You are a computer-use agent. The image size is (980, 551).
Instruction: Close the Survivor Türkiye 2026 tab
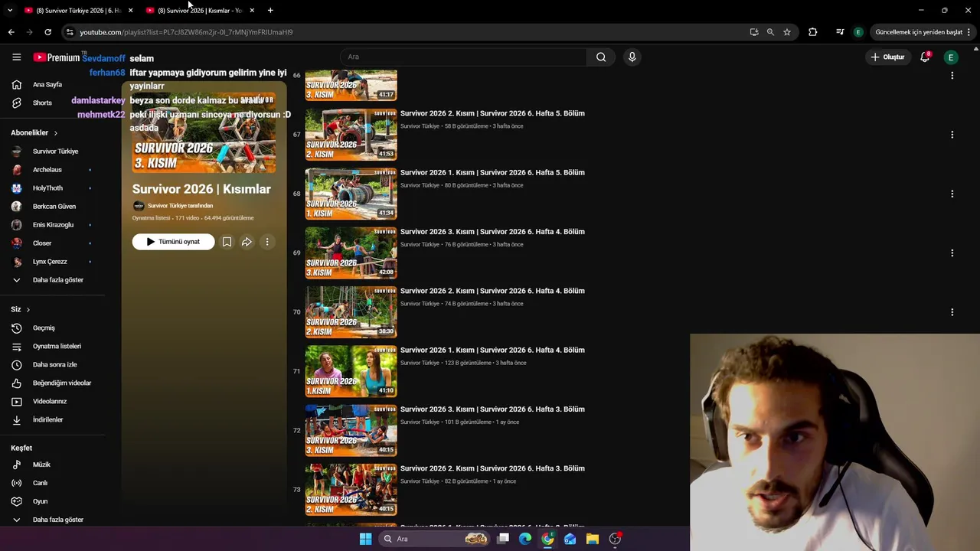click(130, 10)
